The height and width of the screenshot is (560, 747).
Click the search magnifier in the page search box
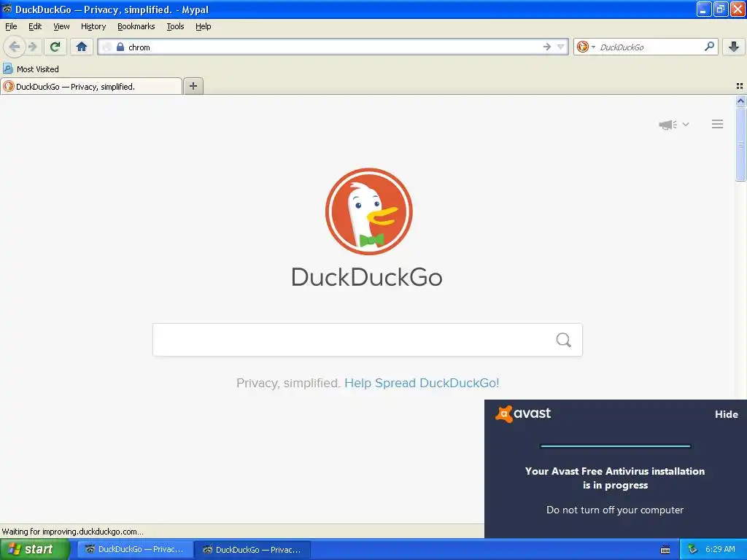click(x=564, y=340)
